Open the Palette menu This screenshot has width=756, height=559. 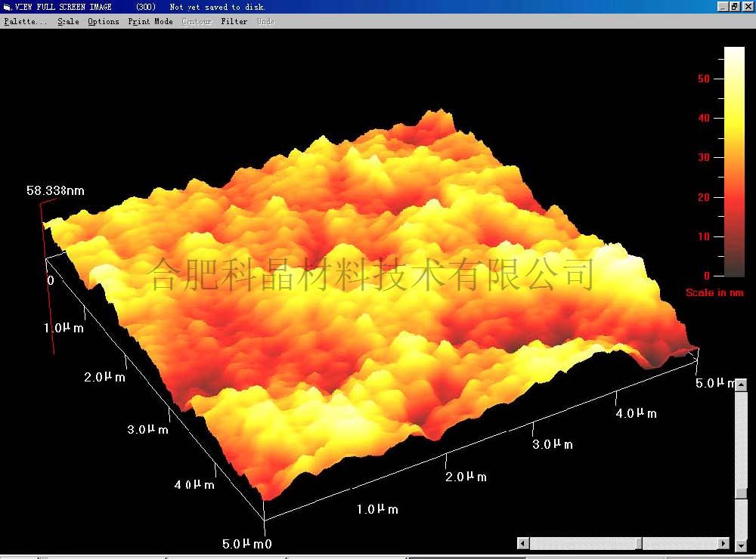tap(25, 21)
